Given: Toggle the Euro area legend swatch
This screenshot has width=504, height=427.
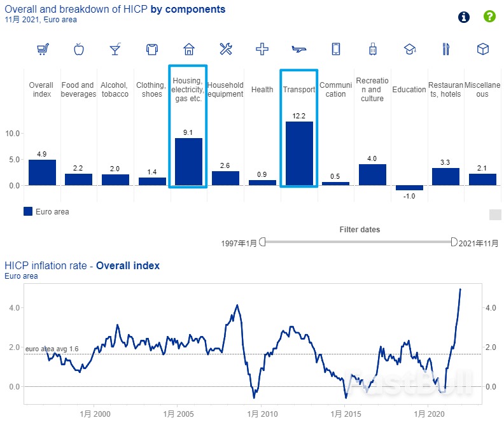Looking at the screenshot, I should pyautogui.click(x=28, y=211).
